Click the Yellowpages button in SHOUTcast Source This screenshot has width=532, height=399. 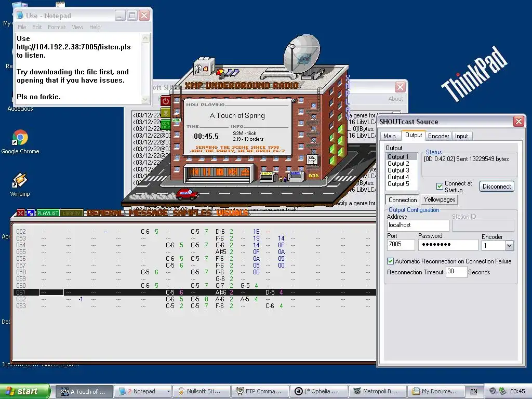[440, 199]
